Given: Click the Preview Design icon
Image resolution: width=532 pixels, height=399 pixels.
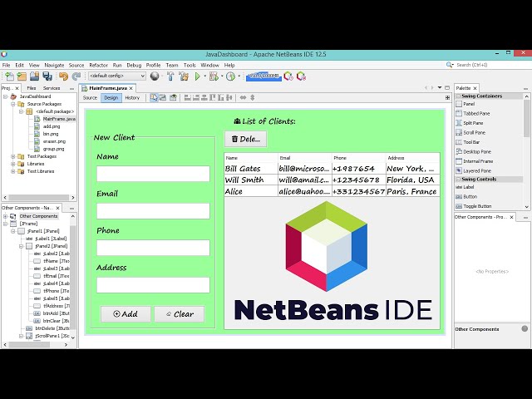Looking at the screenshot, I should pyautogui.click(x=173, y=98).
